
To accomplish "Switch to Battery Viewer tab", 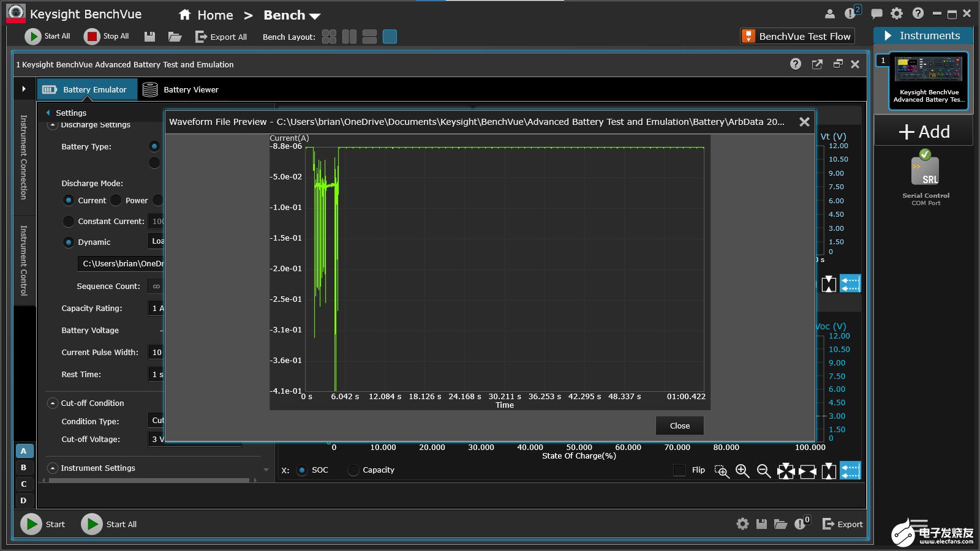I will click(181, 89).
